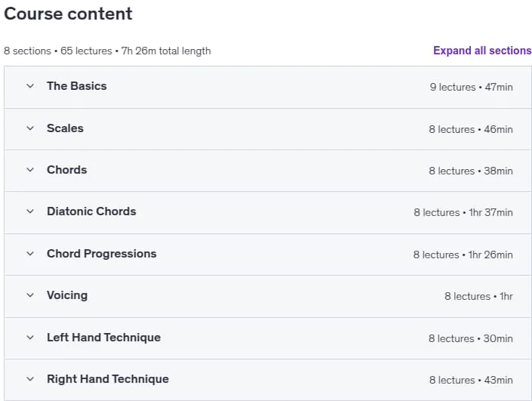Click 8 lectures 1hr 37min summary
This screenshot has height=401, width=532.
(x=463, y=212)
